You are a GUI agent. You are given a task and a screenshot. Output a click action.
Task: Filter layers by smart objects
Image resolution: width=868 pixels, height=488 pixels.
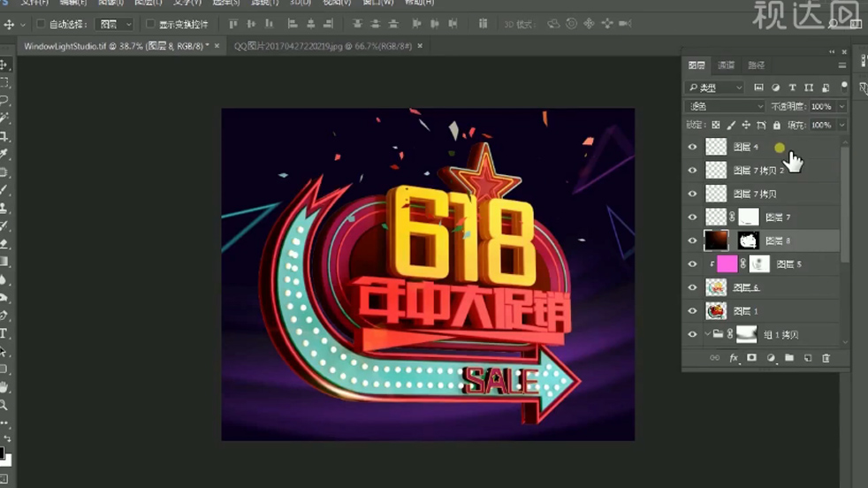click(x=826, y=88)
